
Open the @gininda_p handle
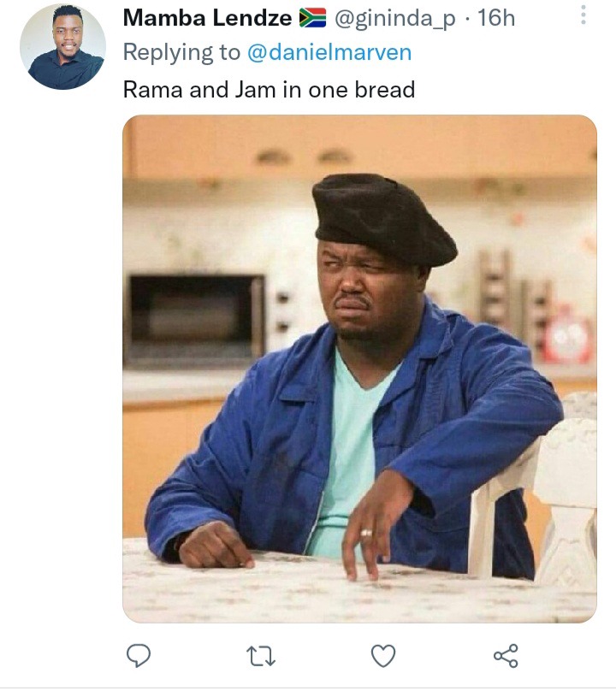[x=394, y=19]
